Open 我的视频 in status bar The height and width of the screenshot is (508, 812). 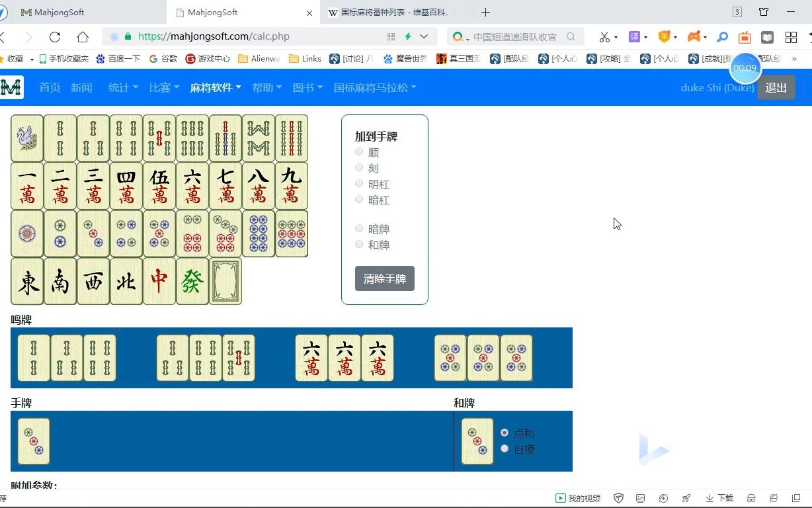point(578,498)
